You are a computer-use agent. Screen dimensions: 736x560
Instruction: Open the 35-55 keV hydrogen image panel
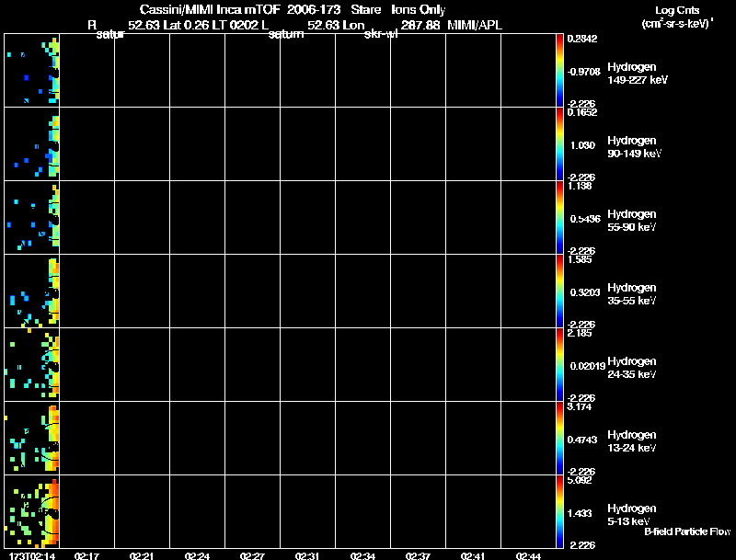(31, 291)
